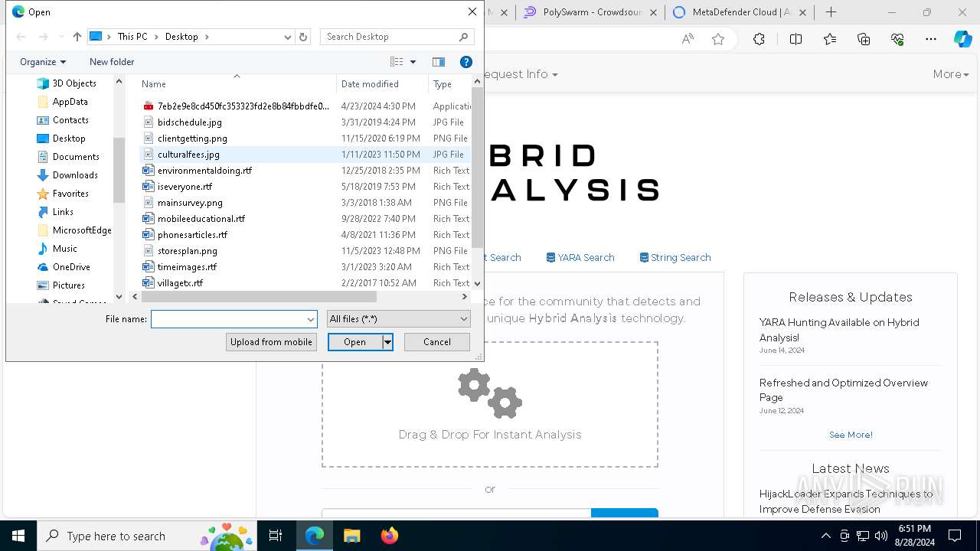
Task: Switch to the PolySwarm browser tab
Action: 590,12
